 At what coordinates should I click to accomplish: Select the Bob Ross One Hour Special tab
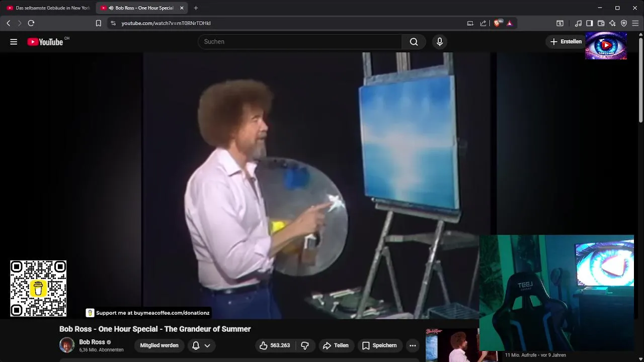coord(142,8)
